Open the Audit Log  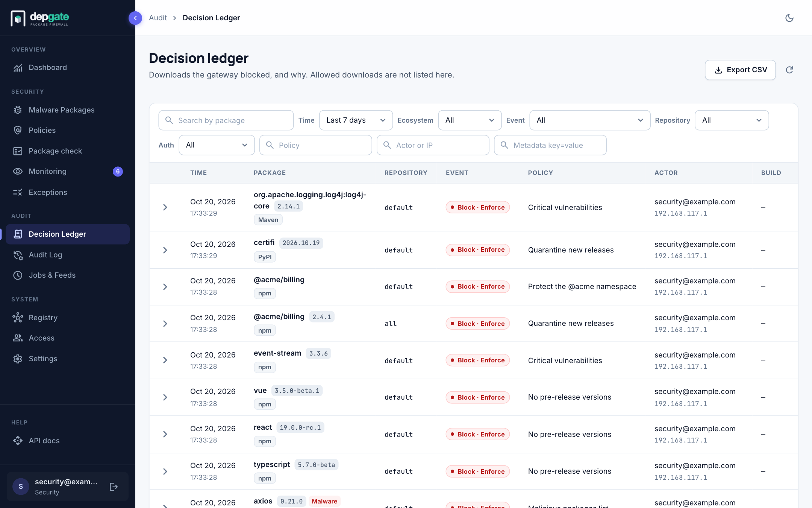(68, 255)
